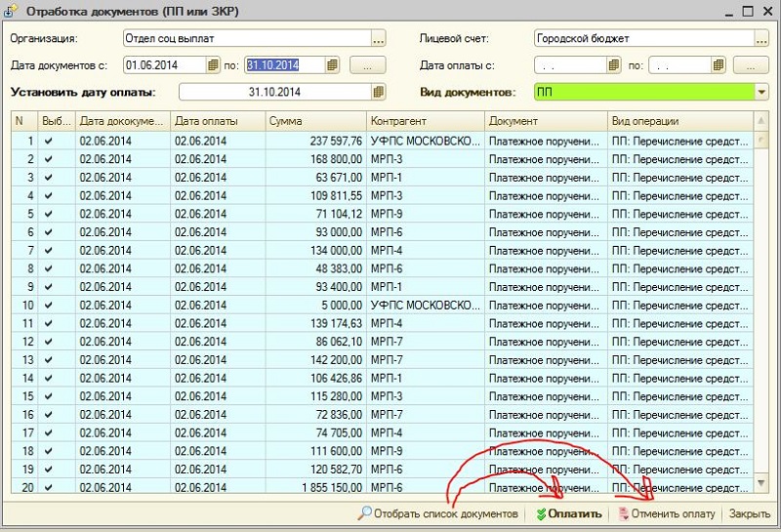Toggle the checkbox in row 20

point(49,487)
